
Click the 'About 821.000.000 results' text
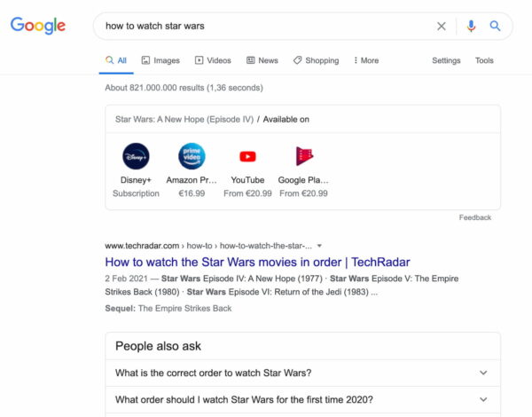(184, 88)
